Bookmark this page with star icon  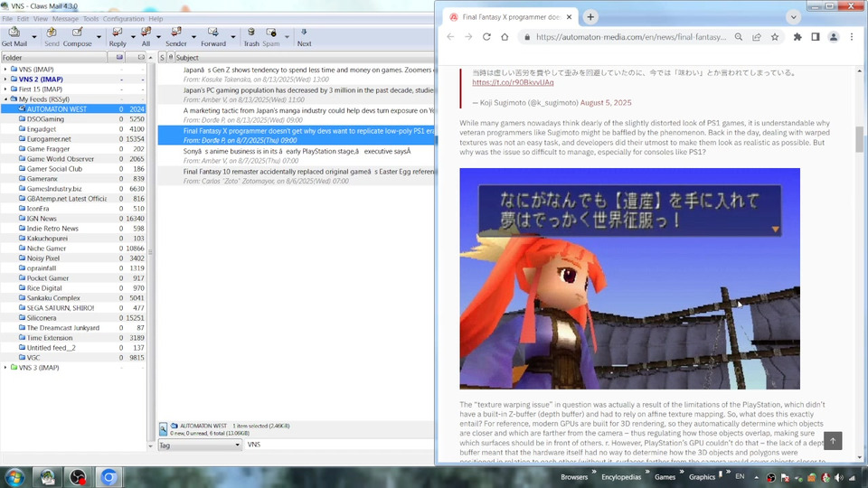point(775,37)
